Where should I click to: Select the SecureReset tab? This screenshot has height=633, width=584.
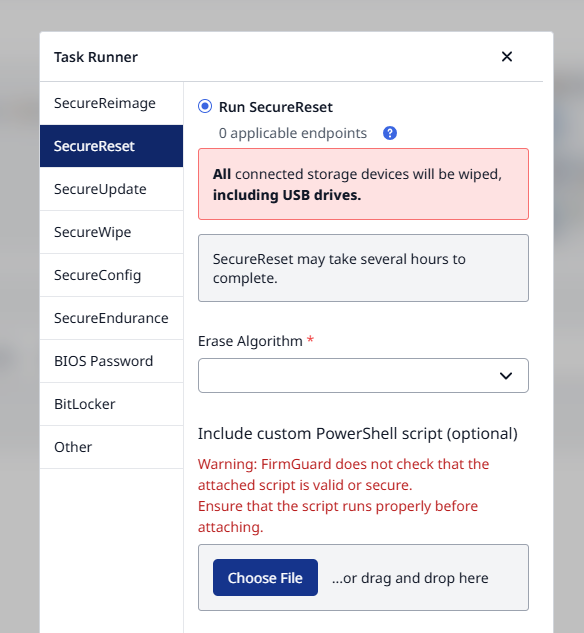pyautogui.click(x=111, y=146)
